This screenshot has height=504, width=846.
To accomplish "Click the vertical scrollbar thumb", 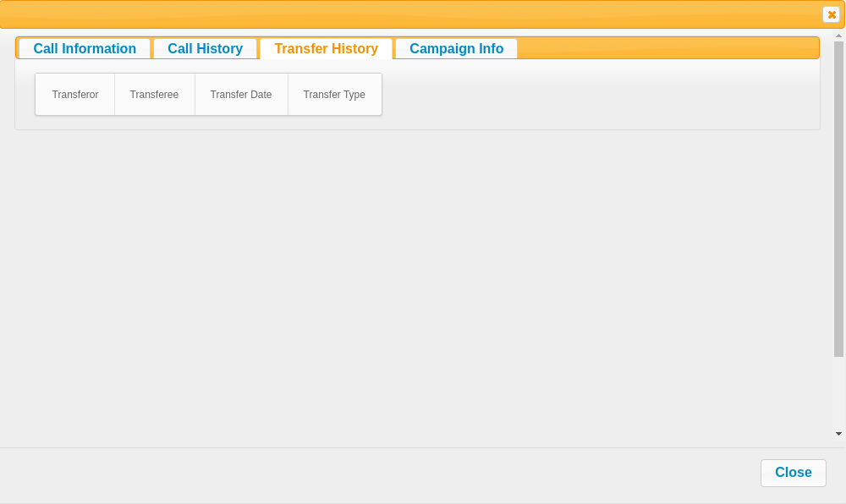I will tap(838, 199).
